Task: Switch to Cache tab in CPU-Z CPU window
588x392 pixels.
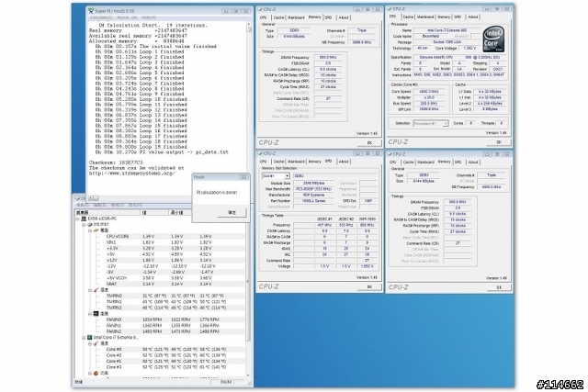Action: 408,17
